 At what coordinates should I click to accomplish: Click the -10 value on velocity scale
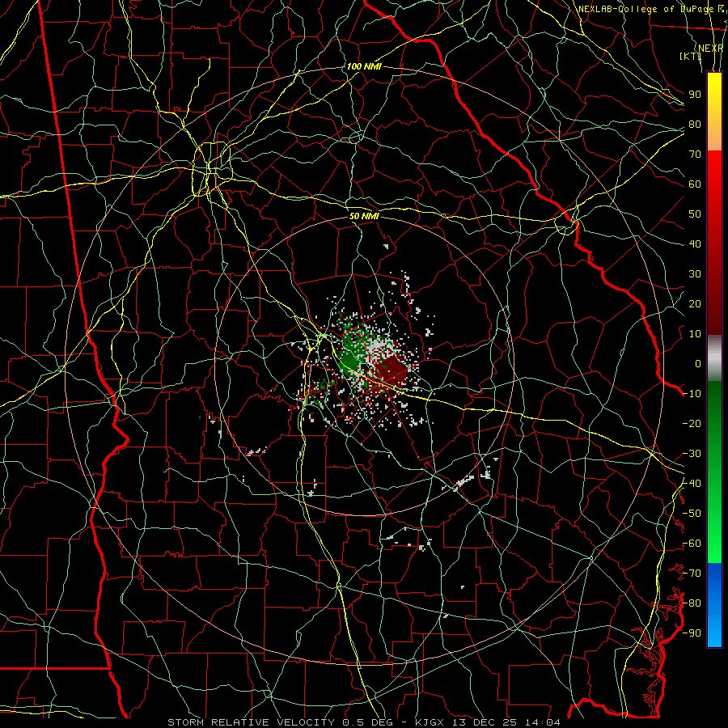tap(692, 394)
